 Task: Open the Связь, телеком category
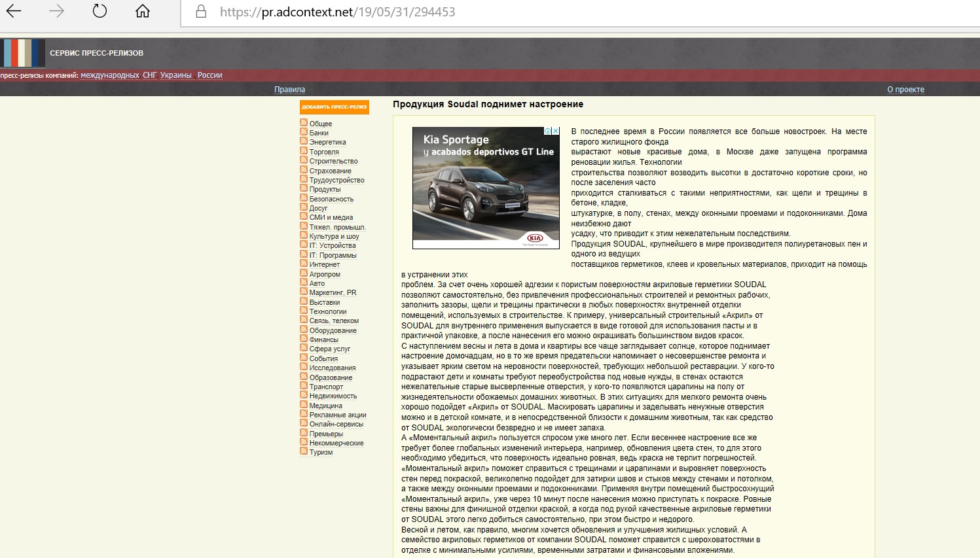[334, 321]
